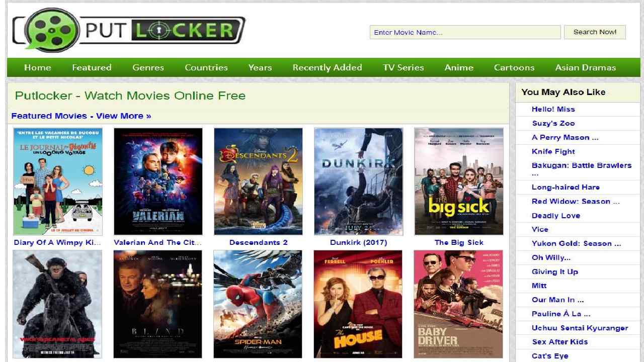Follow the Featured Movies - View More link
The width and height of the screenshot is (644, 362).
click(x=81, y=116)
